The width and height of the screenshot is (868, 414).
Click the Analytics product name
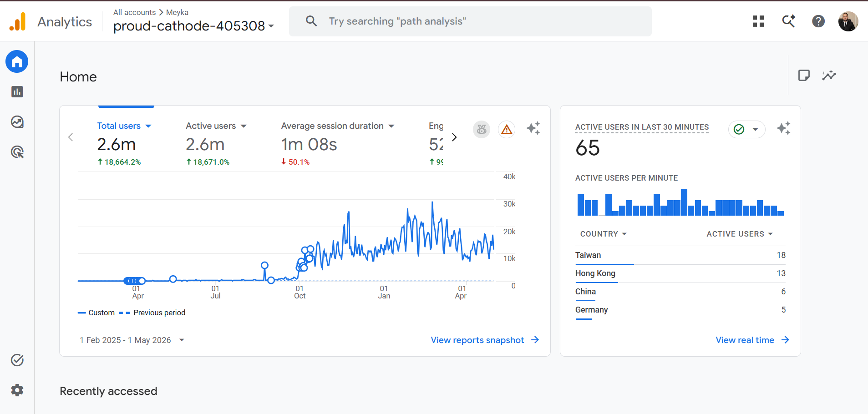click(x=65, y=22)
